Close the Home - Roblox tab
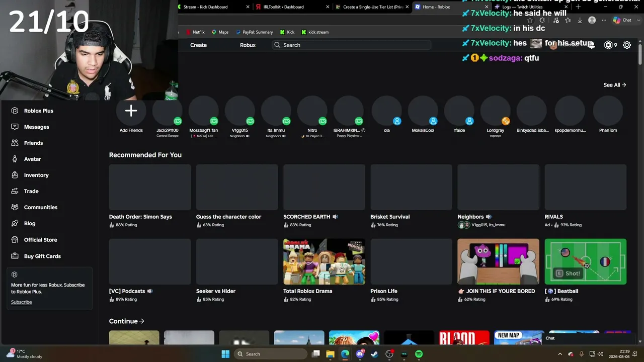 coord(486,7)
